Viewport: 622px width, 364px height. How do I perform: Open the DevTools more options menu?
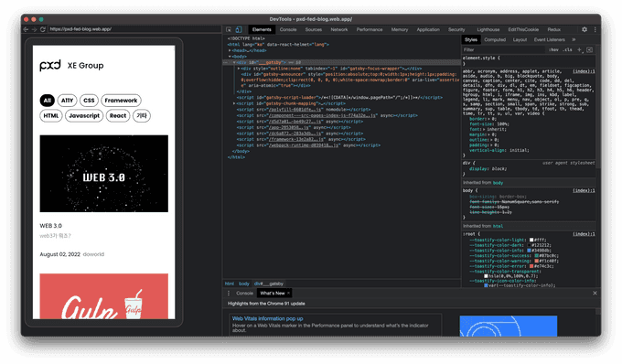tap(595, 30)
